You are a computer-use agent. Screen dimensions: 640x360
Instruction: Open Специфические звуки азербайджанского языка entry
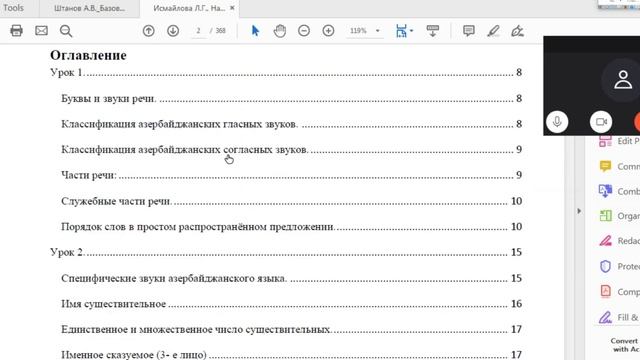pos(291,278)
